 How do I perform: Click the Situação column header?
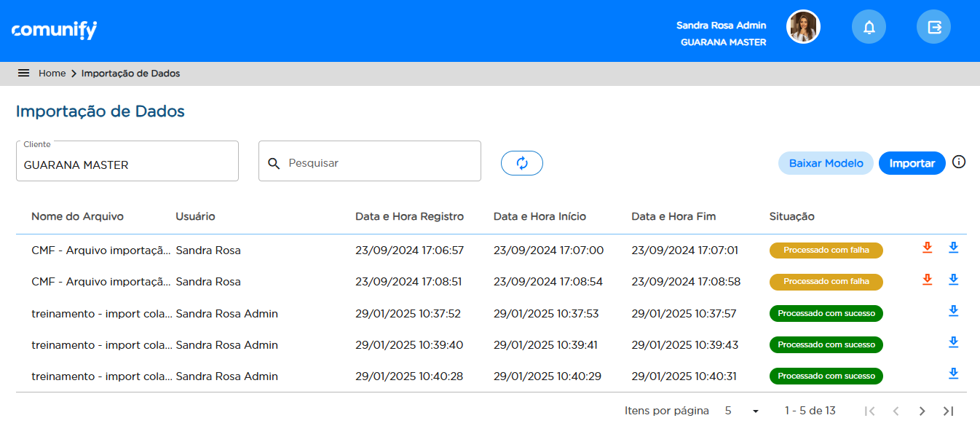[791, 216]
